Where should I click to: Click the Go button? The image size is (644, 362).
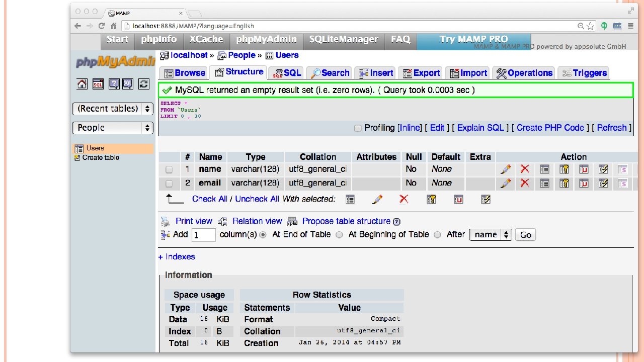click(x=526, y=235)
